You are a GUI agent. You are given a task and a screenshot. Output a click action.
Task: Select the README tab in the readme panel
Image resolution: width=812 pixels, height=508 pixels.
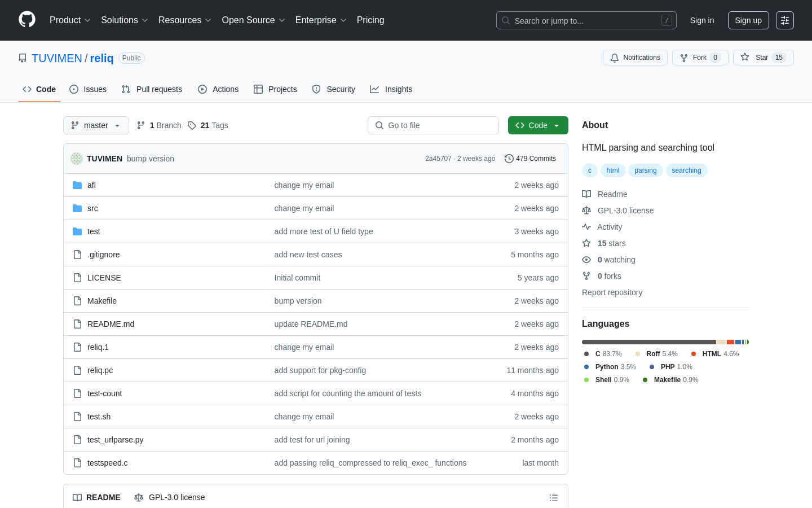(x=96, y=497)
